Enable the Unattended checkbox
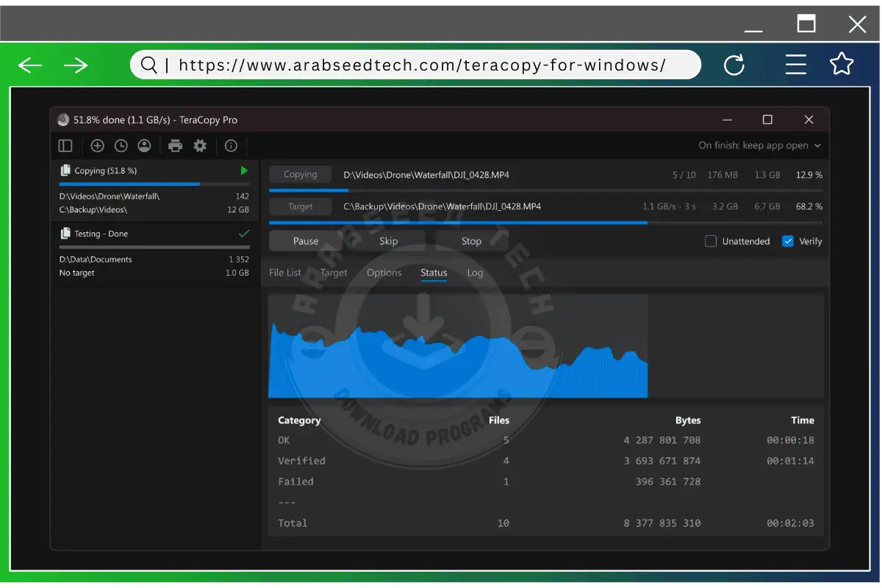This screenshot has width=882, height=588. click(x=711, y=241)
